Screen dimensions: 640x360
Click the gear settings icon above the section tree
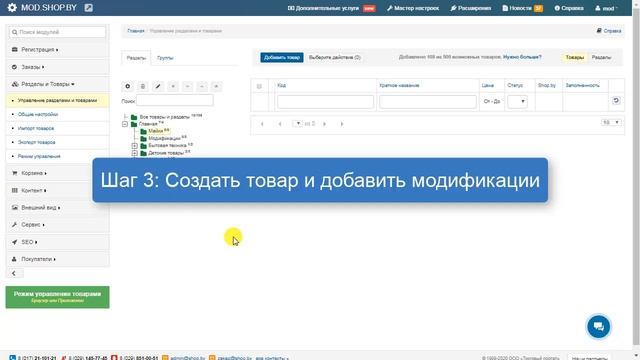(x=128, y=86)
